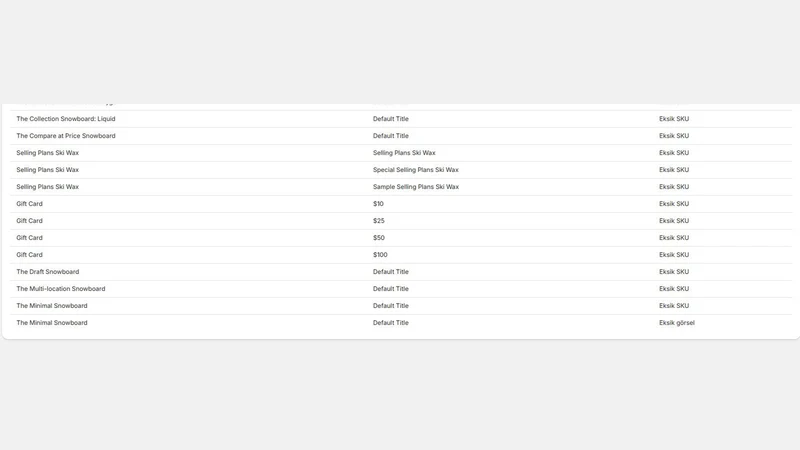Click the product name left of Special Selling Plans Ski Wax
The height and width of the screenshot is (450, 800).
click(x=47, y=170)
